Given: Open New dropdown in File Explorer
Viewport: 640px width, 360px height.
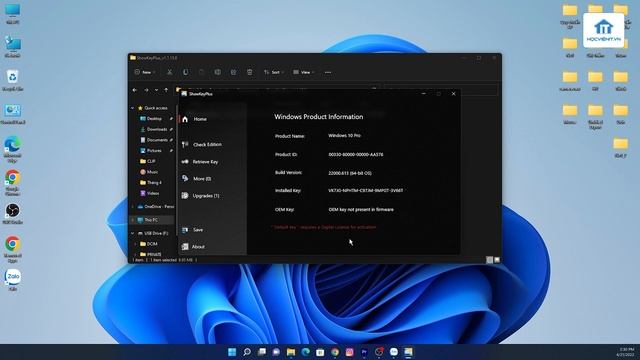Looking at the screenshot, I should click(x=145, y=72).
